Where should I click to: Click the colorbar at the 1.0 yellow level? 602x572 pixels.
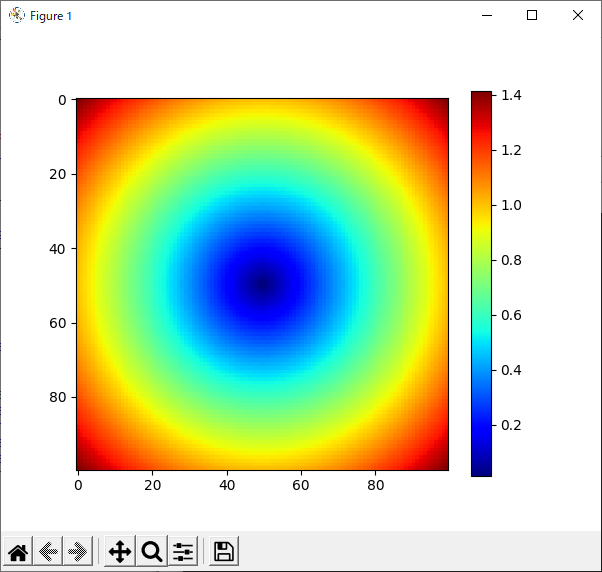tap(481, 205)
